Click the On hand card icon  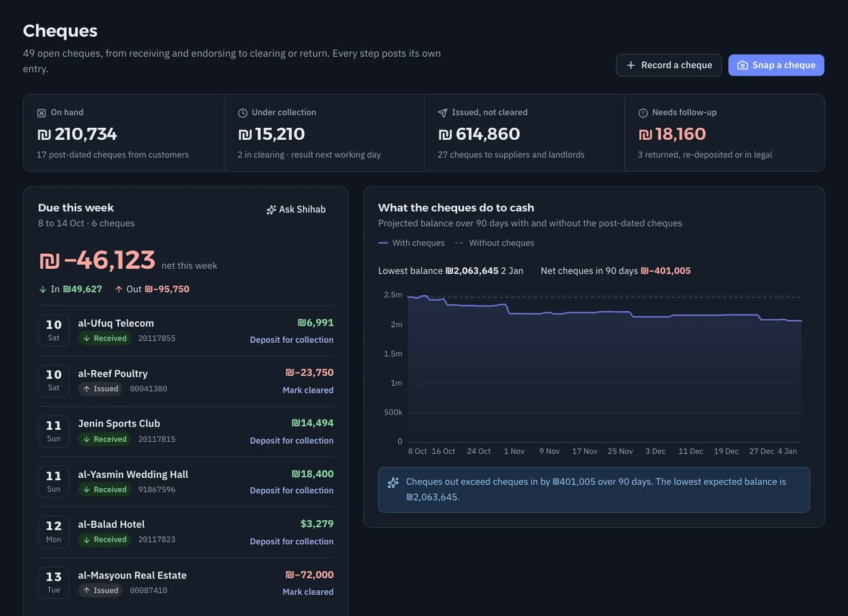point(41,113)
